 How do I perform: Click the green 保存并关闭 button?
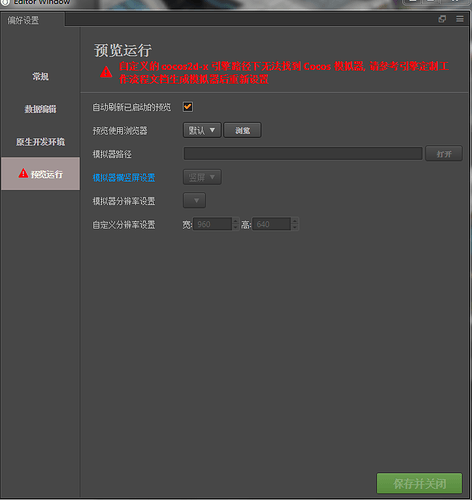[x=419, y=483]
